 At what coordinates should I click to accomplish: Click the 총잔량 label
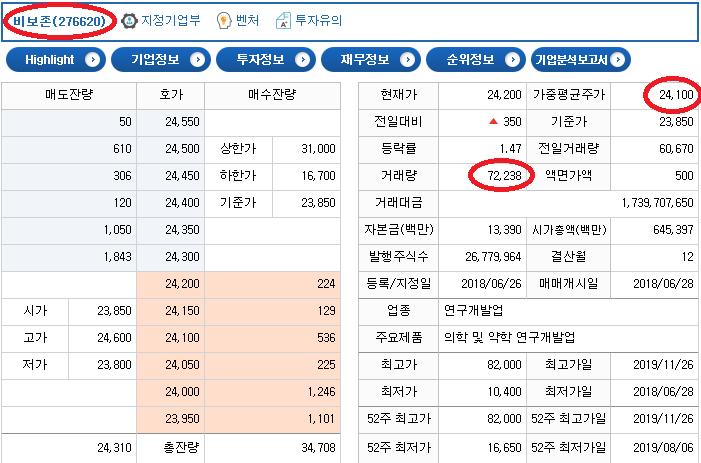pos(181,447)
